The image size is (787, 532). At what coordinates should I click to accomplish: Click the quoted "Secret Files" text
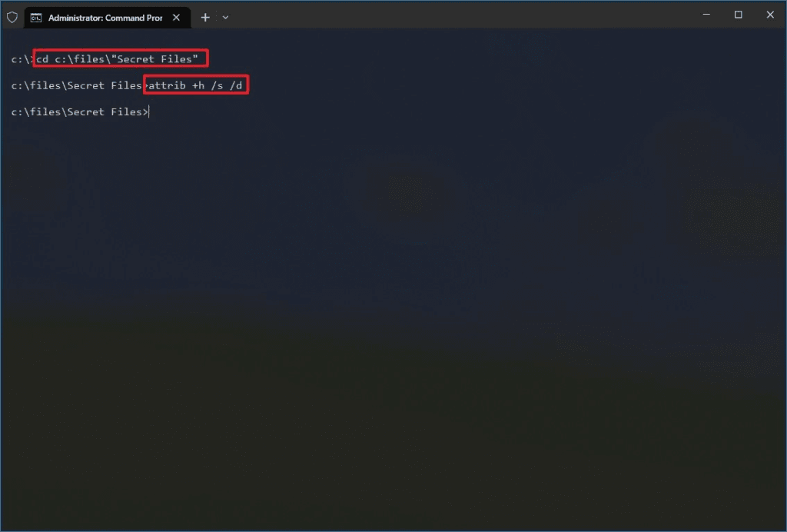[154, 58]
